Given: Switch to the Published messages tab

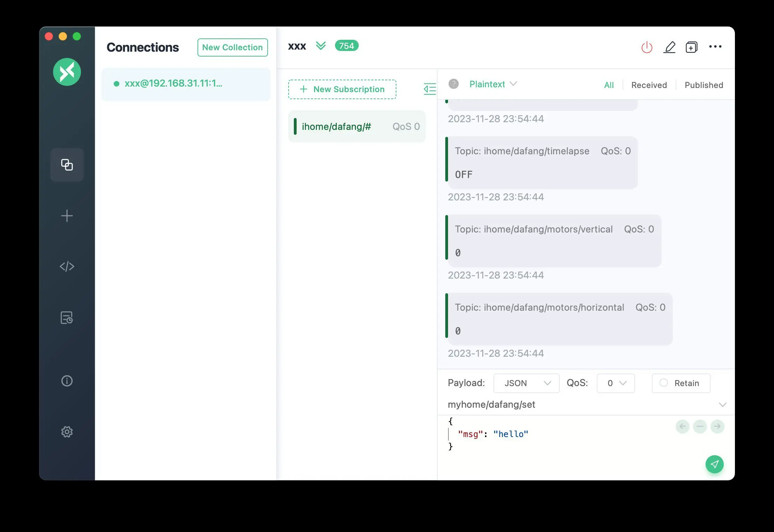Looking at the screenshot, I should pos(704,85).
